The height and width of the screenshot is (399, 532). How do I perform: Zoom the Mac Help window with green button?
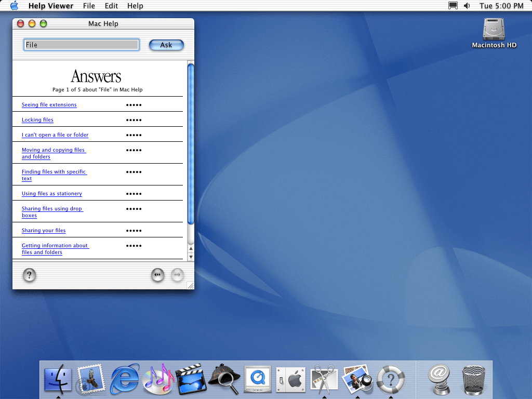(44, 23)
